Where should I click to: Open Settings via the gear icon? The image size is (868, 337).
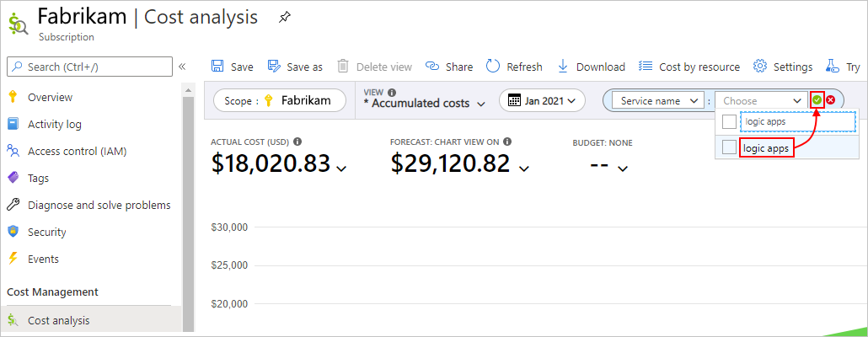pos(759,67)
